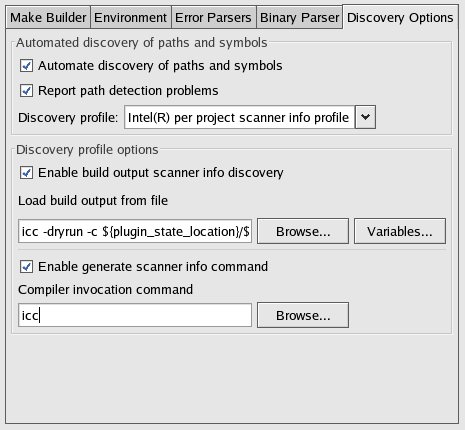
Task: Click the Compiler invocation command text field
Action: tap(135, 315)
